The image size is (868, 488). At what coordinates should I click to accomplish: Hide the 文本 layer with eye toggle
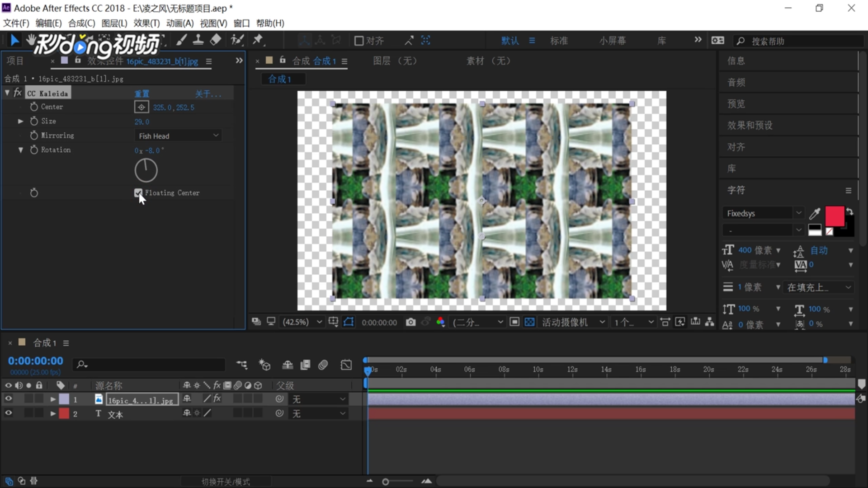pyautogui.click(x=8, y=413)
